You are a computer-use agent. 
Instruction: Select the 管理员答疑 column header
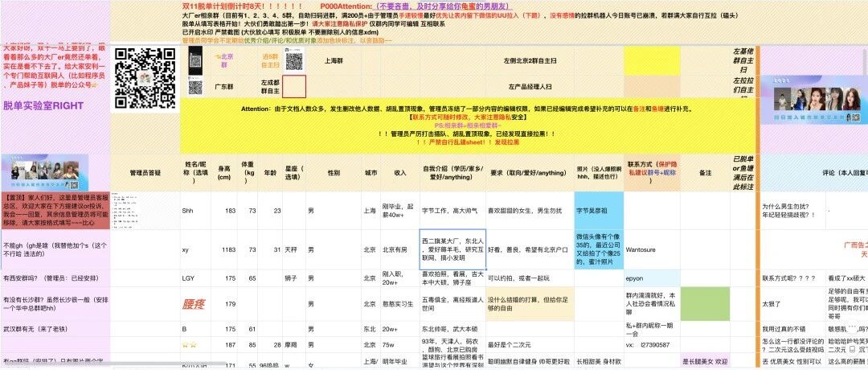(145, 173)
